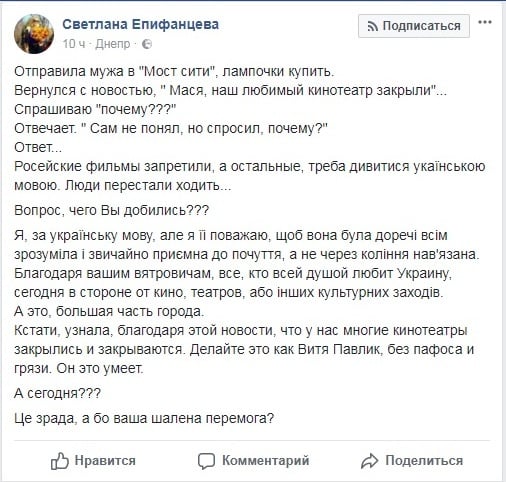Click the "10 ч" post timestamp

pyautogui.click(x=74, y=44)
